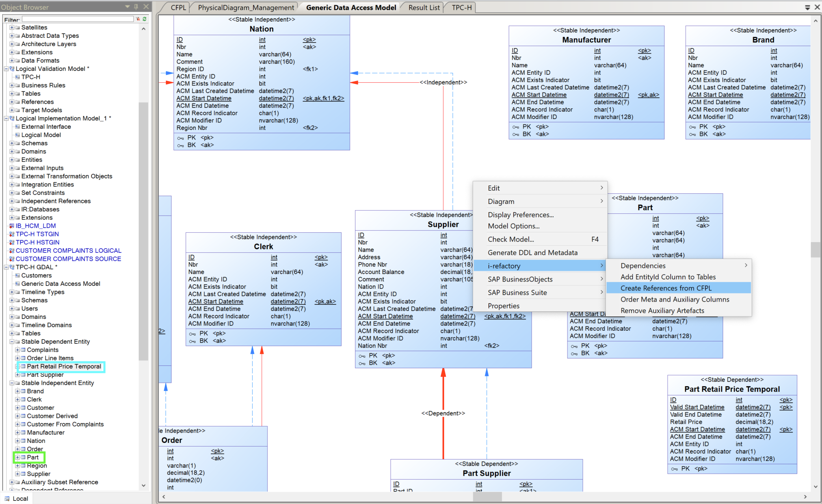Click the Filter text input field
Viewport: 822px width, 504px height.
(x=78, y=19)
